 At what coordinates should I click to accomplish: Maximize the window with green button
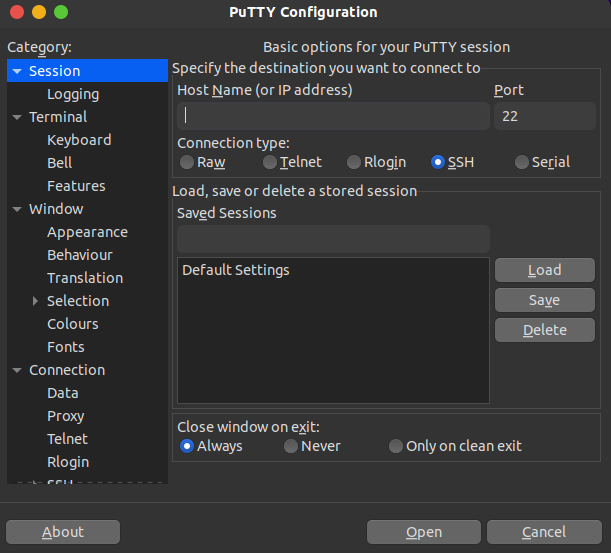61,12
